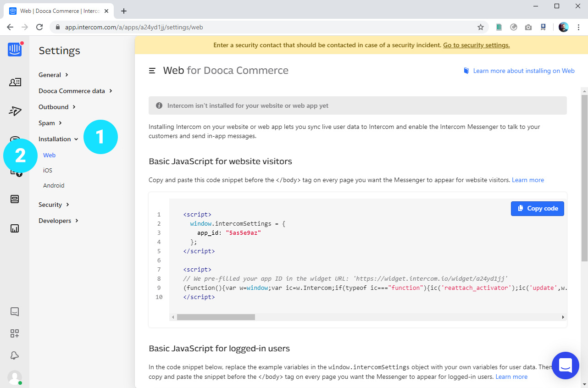Image resolution: width=588 pixels, height=388 pixels.
Task: Reload the page
Action: pos(39,27)
